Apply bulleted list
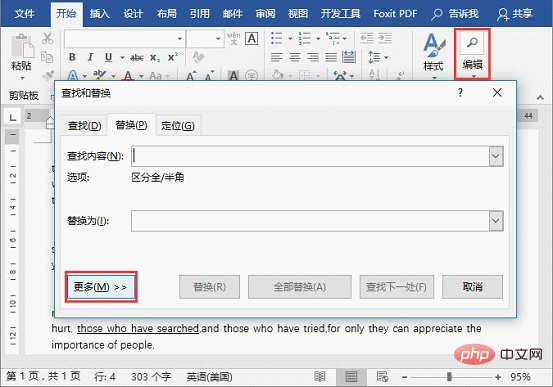This screenshot has width=553, height=387. point(277,38)
